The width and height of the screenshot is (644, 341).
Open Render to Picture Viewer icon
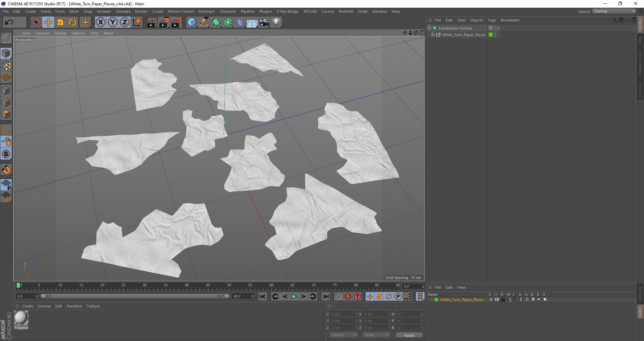click(164, 22)
